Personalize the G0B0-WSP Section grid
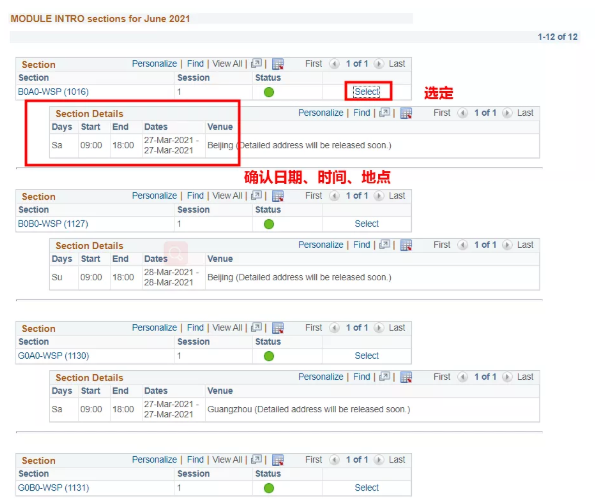 click(x=154, y=460)
